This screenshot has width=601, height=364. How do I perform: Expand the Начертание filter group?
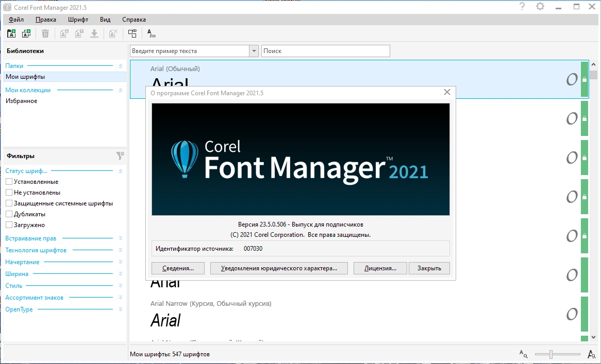coord(120,262)
